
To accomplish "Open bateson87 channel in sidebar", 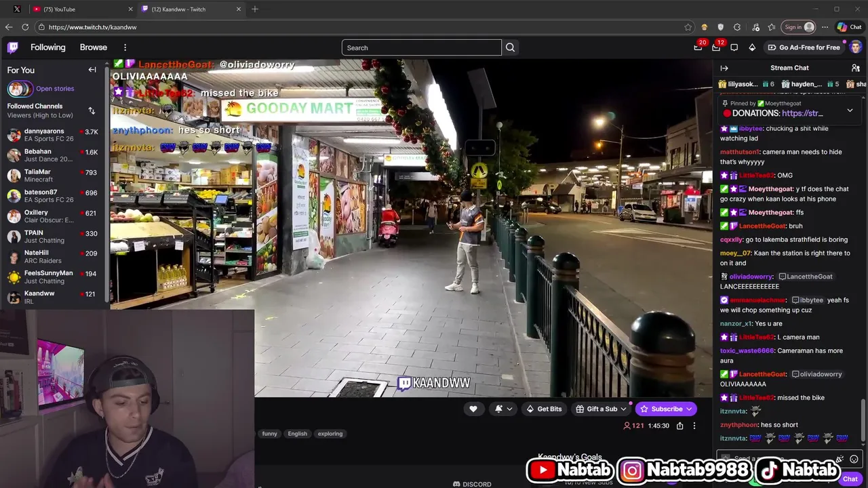I will tap(53, 196).
